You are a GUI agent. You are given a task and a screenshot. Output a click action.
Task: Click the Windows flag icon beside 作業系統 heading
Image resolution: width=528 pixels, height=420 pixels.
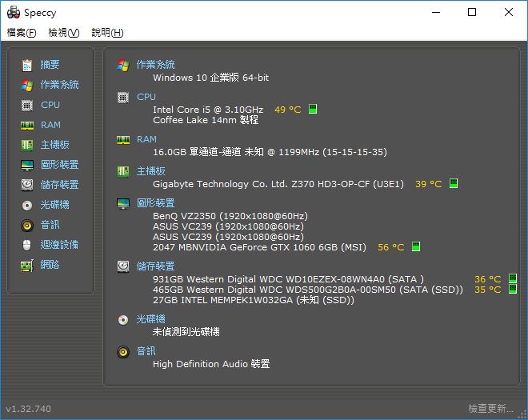tap(123, 65)
